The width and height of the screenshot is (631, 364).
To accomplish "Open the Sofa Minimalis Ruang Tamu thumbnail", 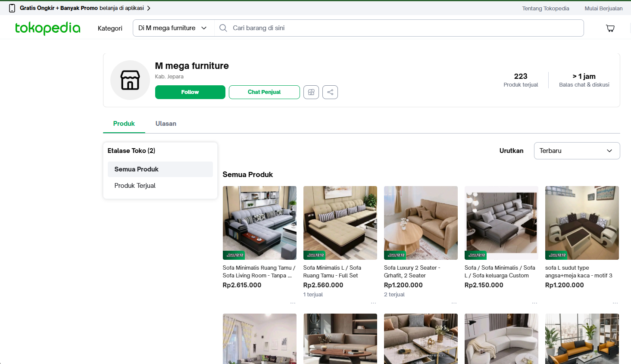I will [x=259, y=223].
